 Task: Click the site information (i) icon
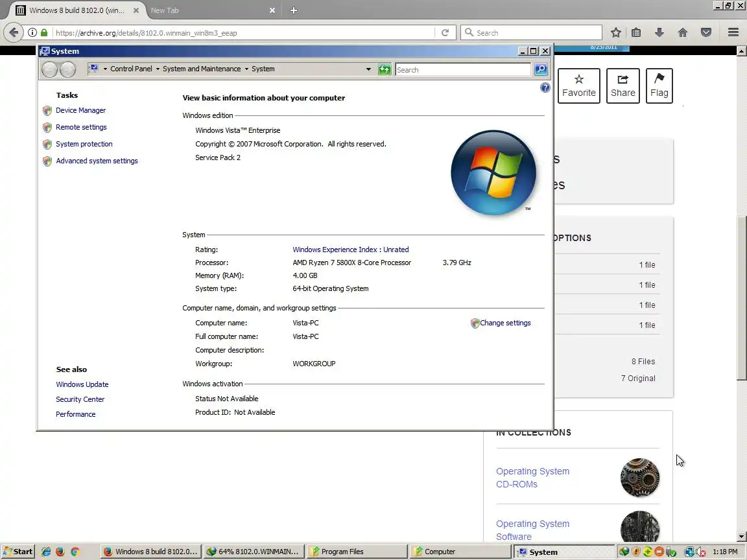click(x=32, y=32)
